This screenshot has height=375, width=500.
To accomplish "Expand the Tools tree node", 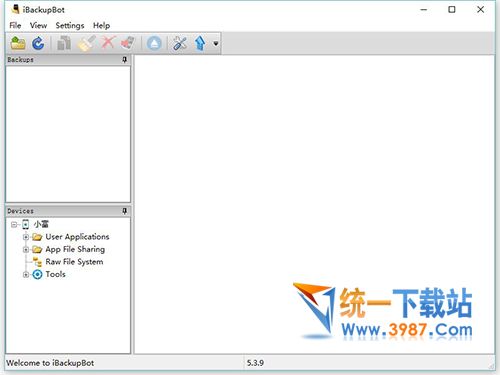I will 26,275.
